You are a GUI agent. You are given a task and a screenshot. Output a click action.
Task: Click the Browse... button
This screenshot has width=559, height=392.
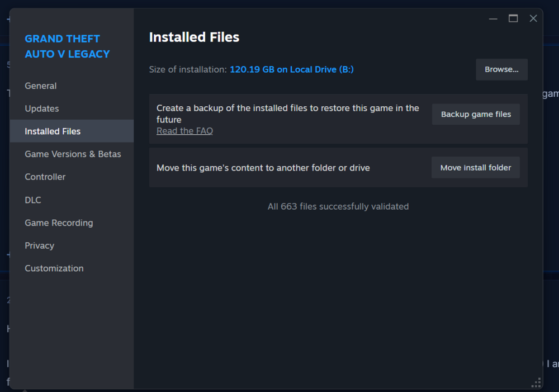[501, 69]
